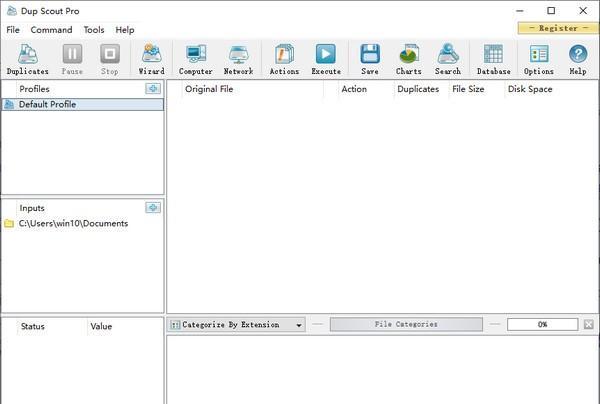This screenshot has width=600, height=404.
Task: Add a new profile with the Profiles plus button
Action: (x=153, y=89)
